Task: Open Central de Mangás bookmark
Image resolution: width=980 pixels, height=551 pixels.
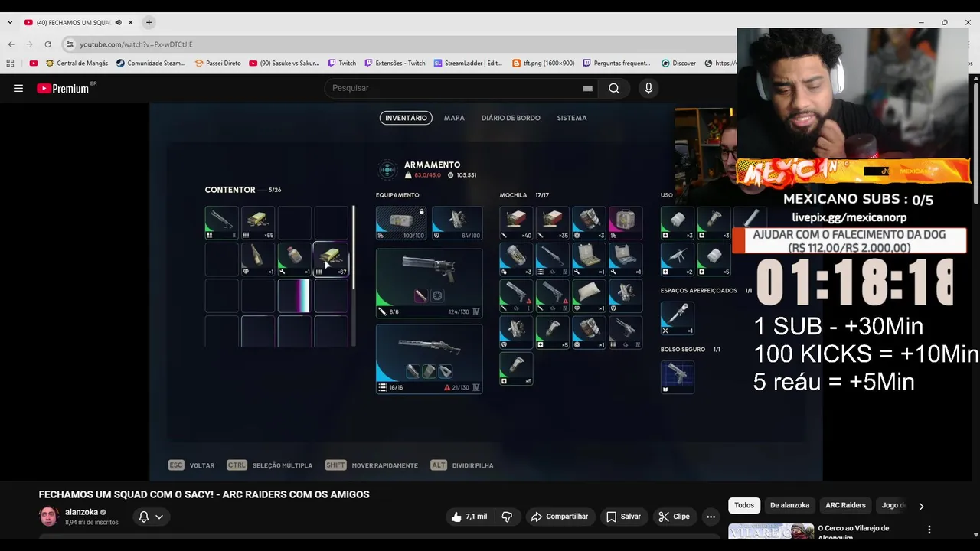Action: tap(77, 64)
